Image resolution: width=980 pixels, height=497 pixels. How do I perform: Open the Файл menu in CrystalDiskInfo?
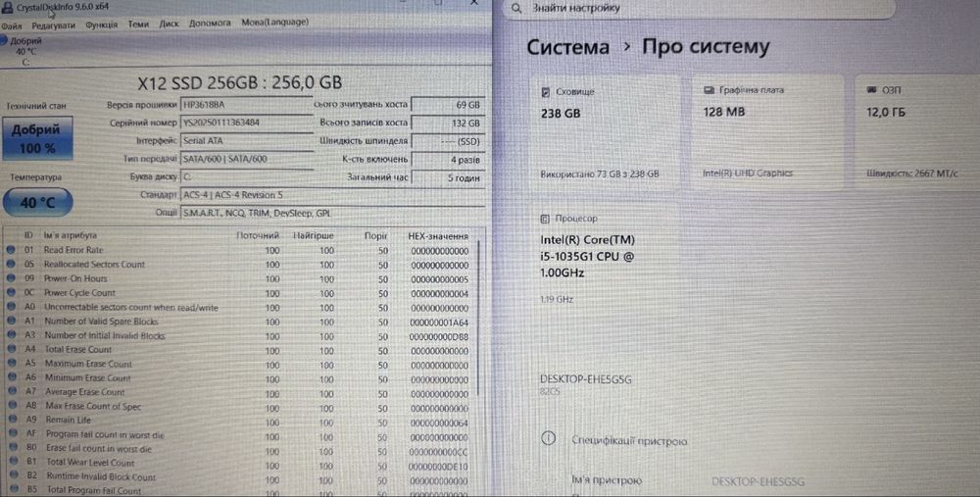(x=12, y=25)
